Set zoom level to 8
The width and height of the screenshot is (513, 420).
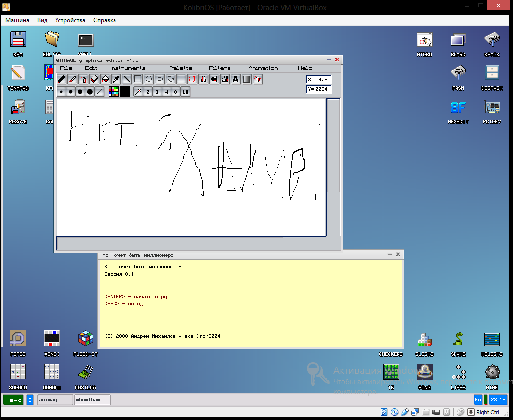(176, 92)
